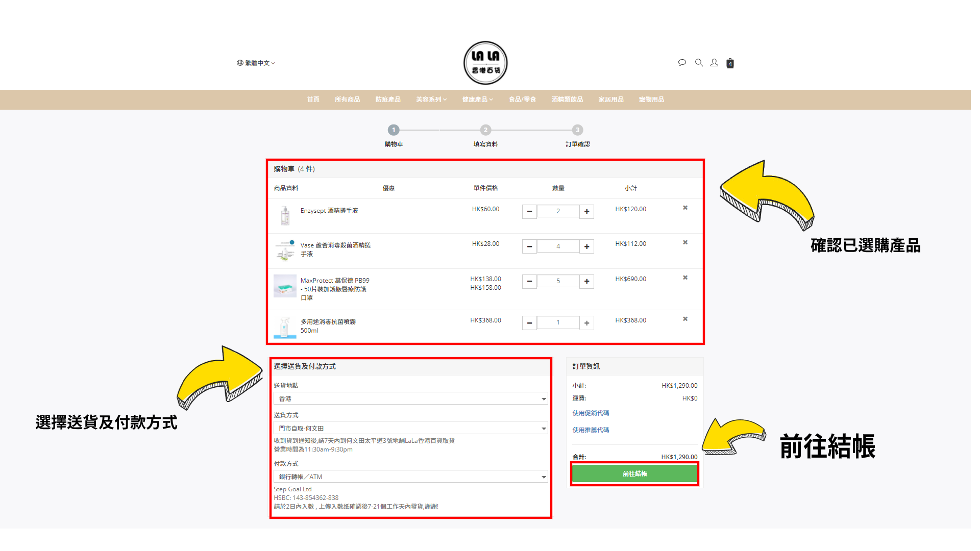
Task: Decrease quantity of 500ml disinfectant spray
Action: 529,323
